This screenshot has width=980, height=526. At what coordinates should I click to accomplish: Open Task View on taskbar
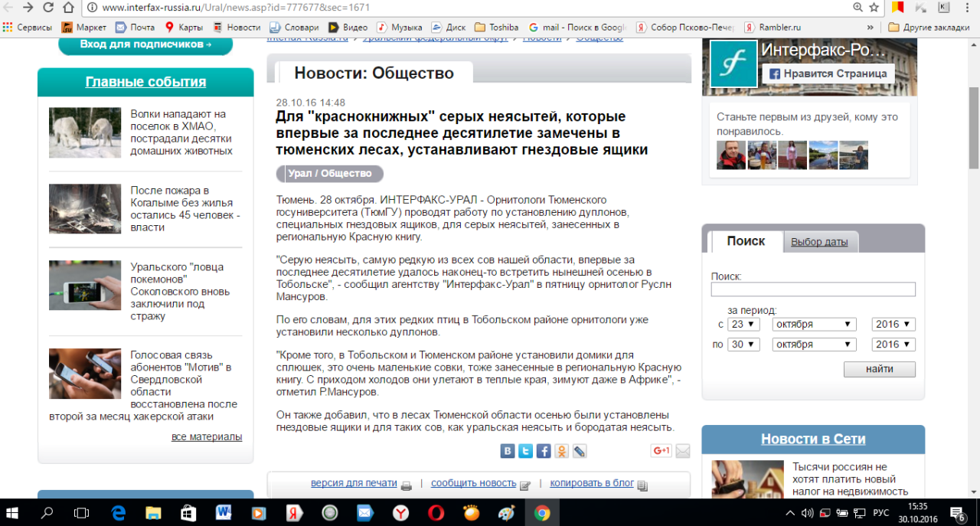click(x=81, y=512)
